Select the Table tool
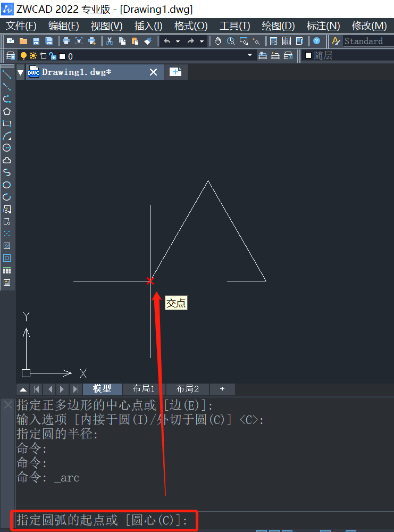This screenshot has width=394, height=532. (7, 270)
